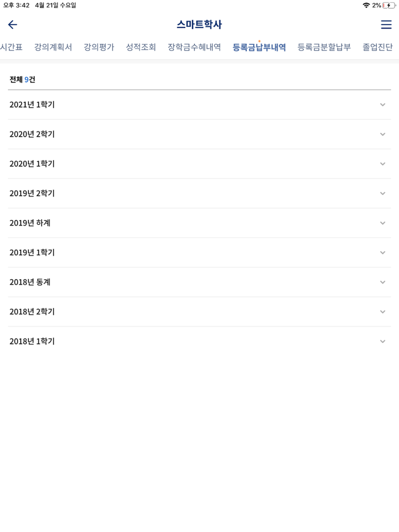Expand the 2020년 2학기 entry
The image size is (399, 532).
coord(199,134)
